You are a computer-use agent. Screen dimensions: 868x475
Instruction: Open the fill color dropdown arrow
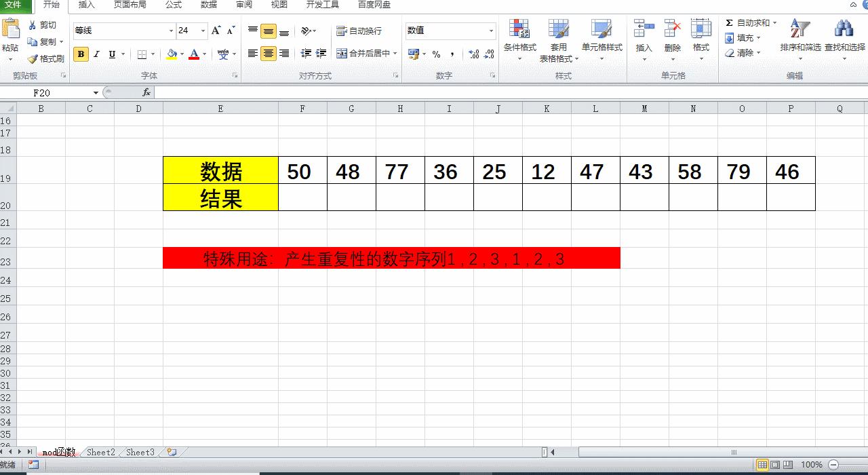(181, 54)
